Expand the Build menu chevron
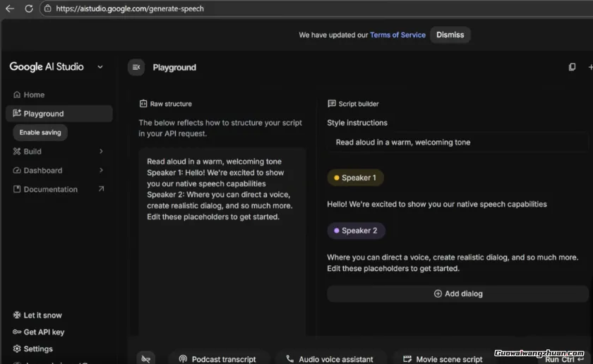 (x=101, y=151)
